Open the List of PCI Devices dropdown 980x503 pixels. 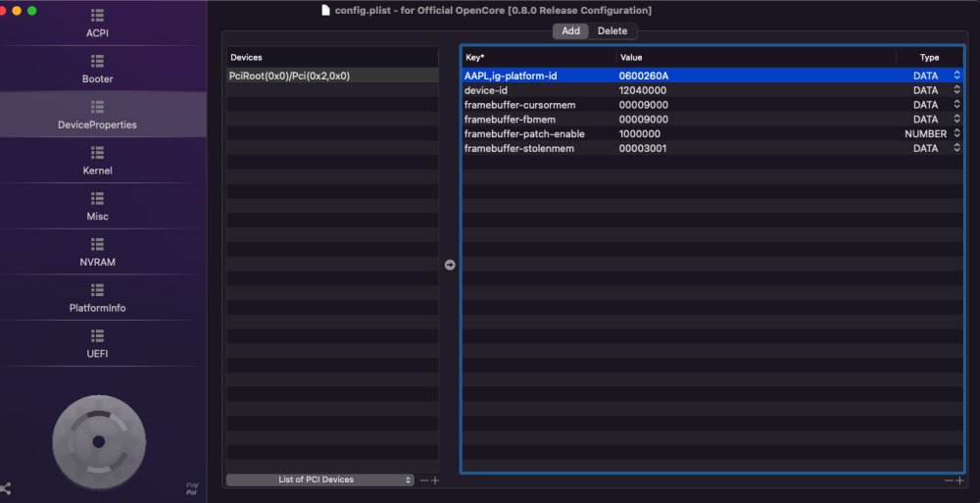click(x=320, y=479)
